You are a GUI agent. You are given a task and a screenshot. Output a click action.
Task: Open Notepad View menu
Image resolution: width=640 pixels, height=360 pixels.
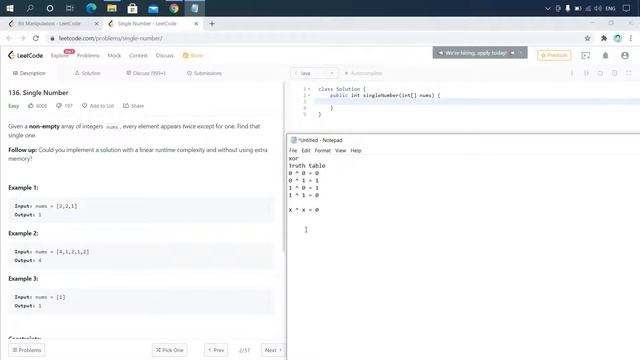point(340,150)
